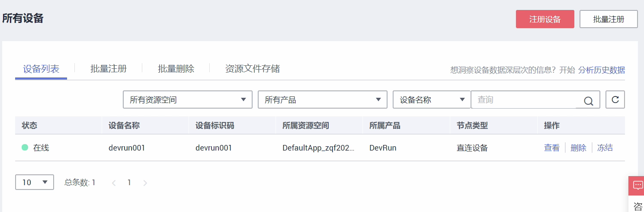
Task: Switch to the 设备列表 tab
Action: (41, 69)
